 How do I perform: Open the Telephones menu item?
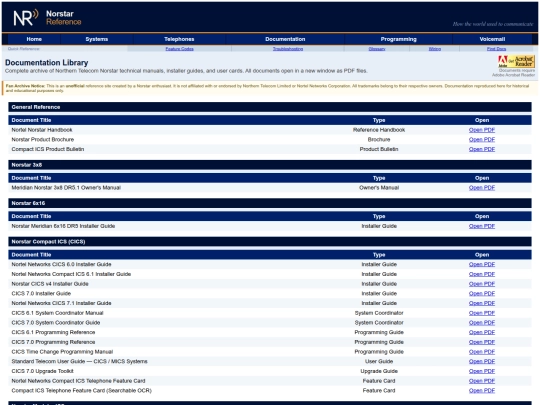(179, 39)
